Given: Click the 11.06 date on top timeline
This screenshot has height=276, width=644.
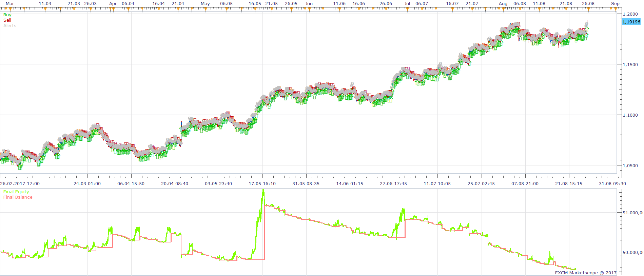Looking at the screenshot, I should click(x=339, y=3).
